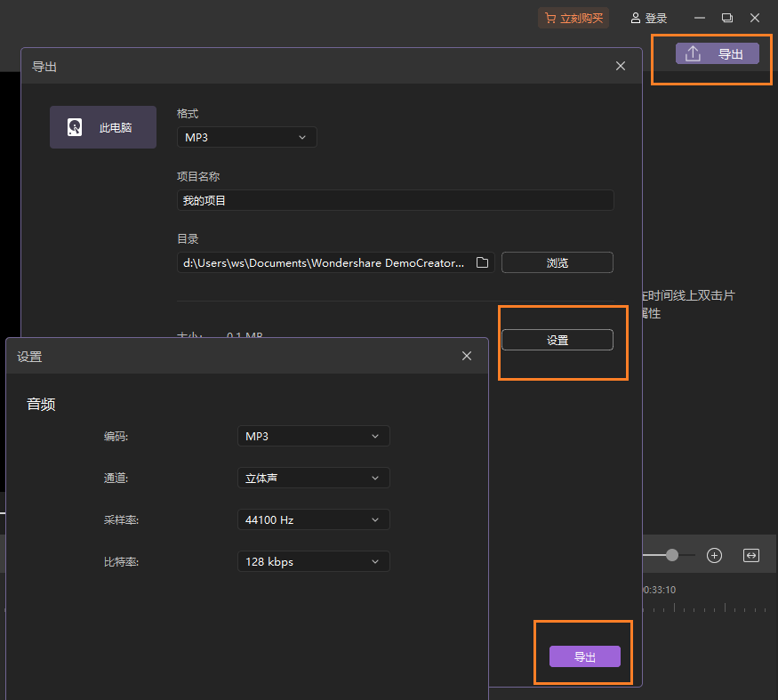This screenshot has height=700, width=778.
Task: Open the 登录 user login
Action: pos(648,18)
